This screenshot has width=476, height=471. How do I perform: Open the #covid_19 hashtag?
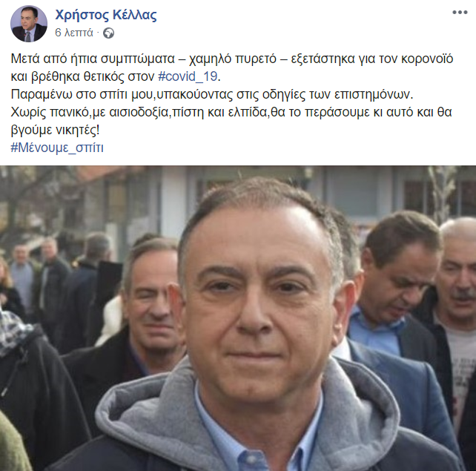188,76
